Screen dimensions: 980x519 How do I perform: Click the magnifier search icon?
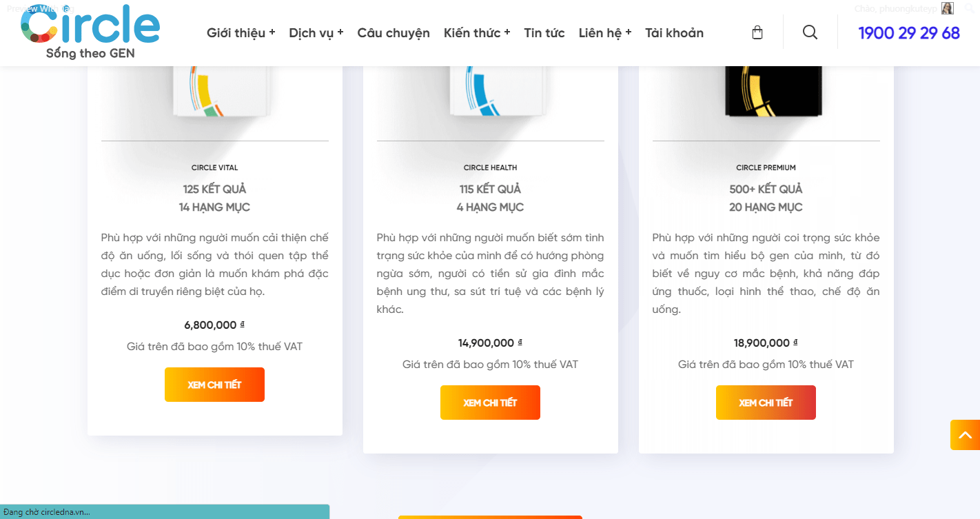pos(810,32)
